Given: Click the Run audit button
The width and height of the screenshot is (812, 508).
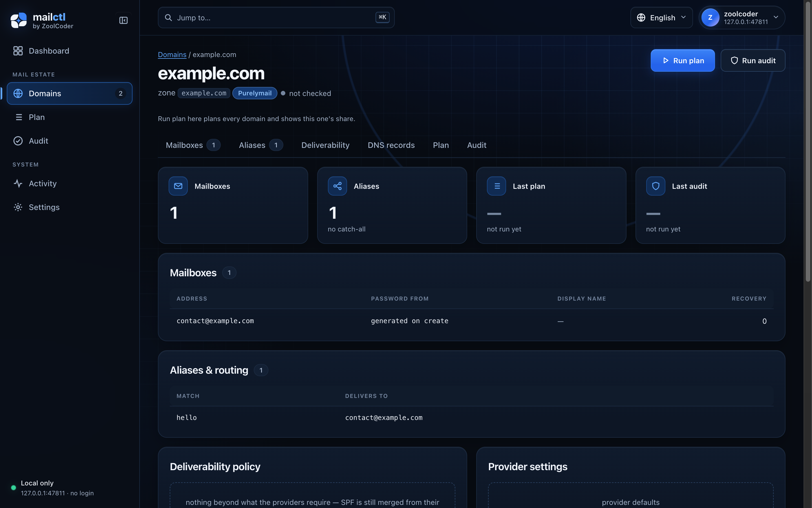Looking at the screenshot, I should pos(753,60).
